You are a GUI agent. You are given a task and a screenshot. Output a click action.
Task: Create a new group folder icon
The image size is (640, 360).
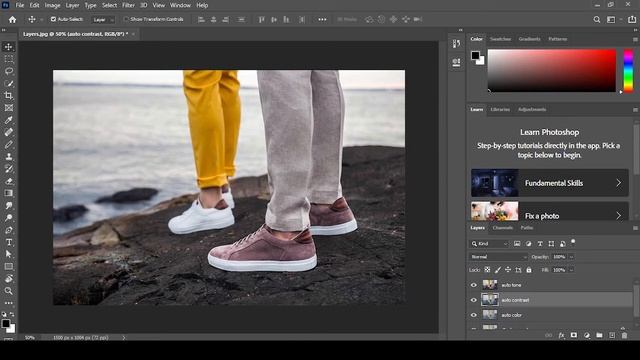tap(599, 336)
